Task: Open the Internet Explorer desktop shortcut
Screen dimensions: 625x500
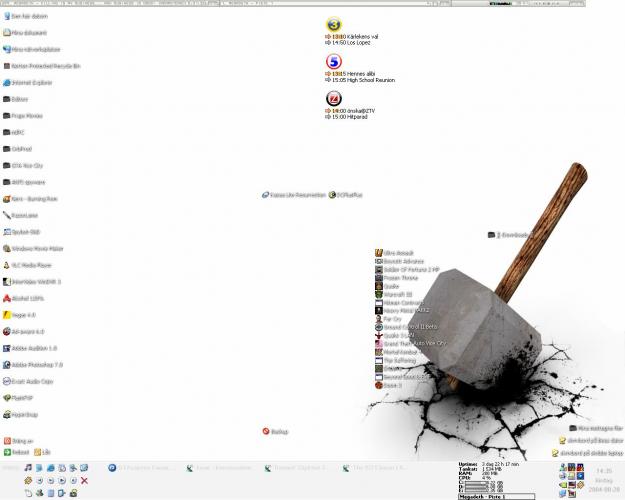Action: tap(28, 83)
